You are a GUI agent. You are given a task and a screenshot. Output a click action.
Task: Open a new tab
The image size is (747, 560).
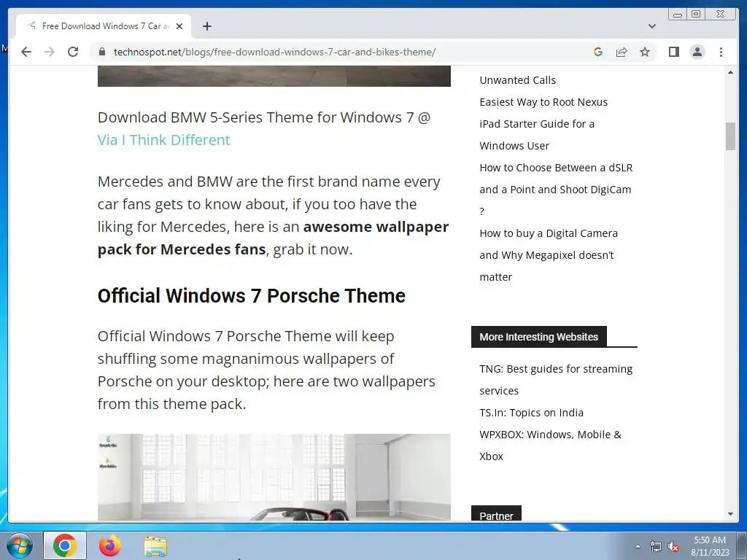(206, 26)
